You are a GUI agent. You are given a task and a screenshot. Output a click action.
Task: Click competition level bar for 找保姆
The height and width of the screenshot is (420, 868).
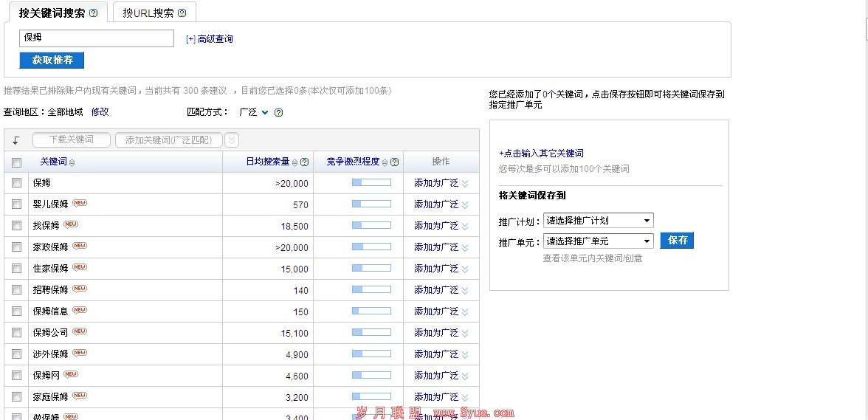pyautogui.click(x=371, y=226)
